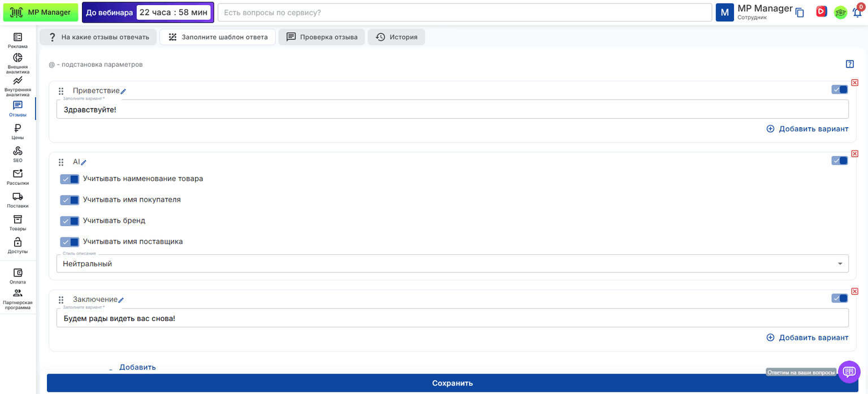This screenshot has width=868, height=394.
Task: Toggle Учитывать бренд switch
Action: [x=70, y=221]
